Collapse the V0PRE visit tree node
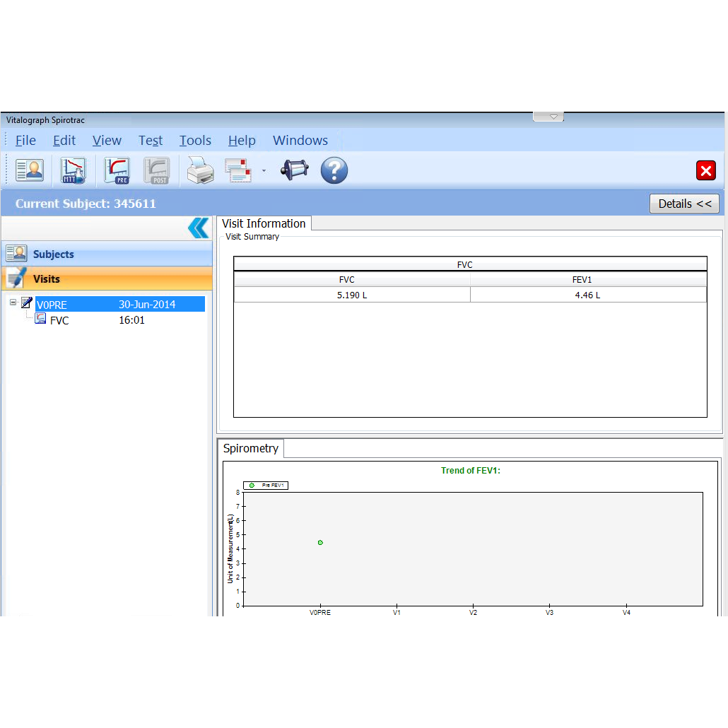 (x=13, y=303)
